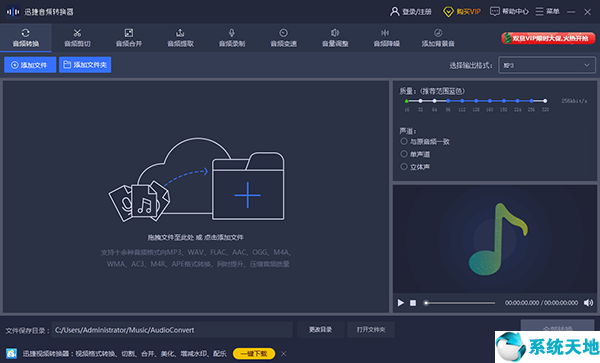Click the 打开文件夹 open folder button
The height and width of the screenshot is (363, 600).
(x=371, y=330)
